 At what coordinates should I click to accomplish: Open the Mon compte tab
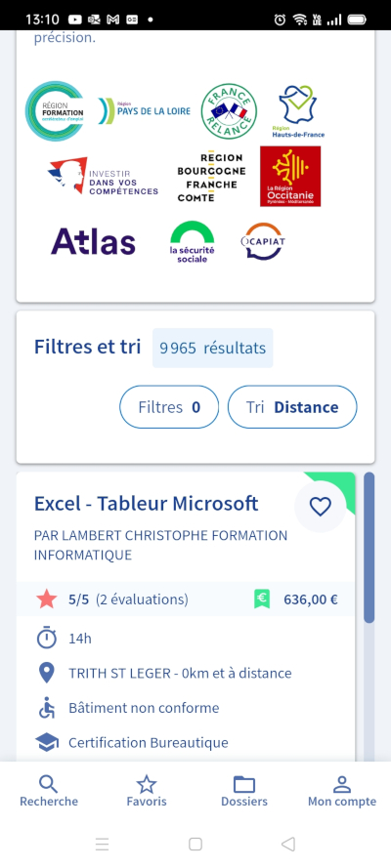point(342,791)
